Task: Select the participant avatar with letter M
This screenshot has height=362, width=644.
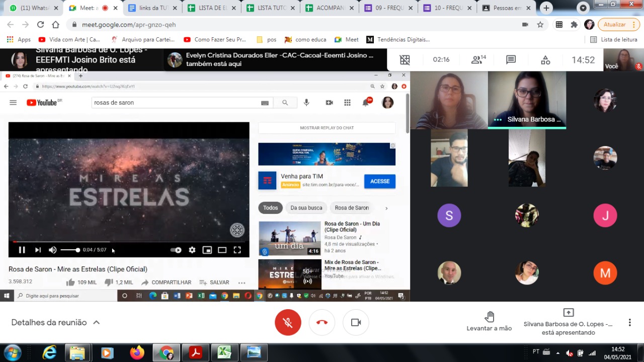Action: click(605, 273)
